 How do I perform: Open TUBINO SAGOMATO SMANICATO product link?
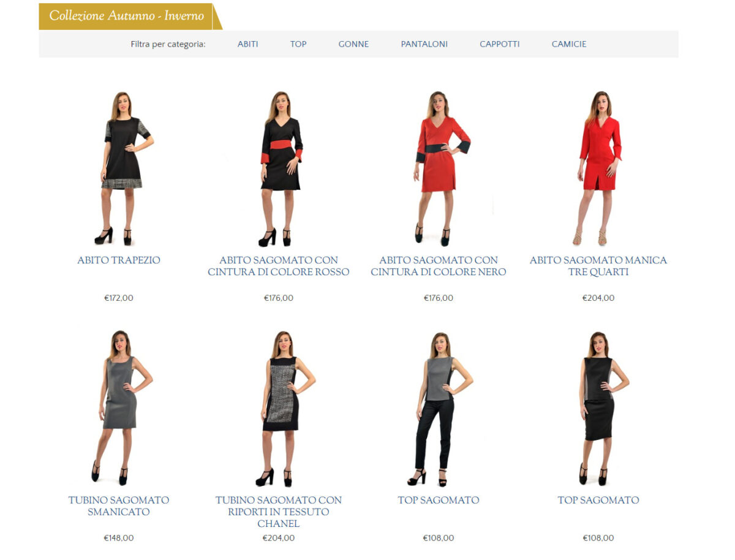(119, 506)
